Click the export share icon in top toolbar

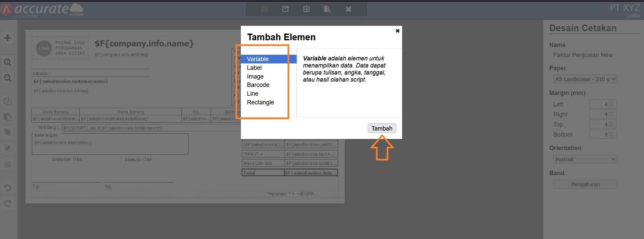tap(286, 9)
